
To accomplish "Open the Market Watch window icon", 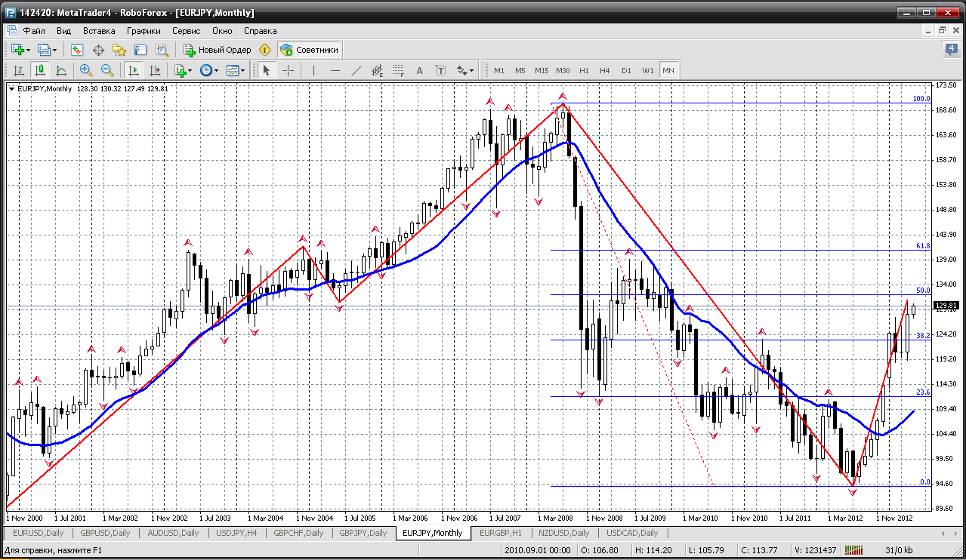I will coord(77,50).
